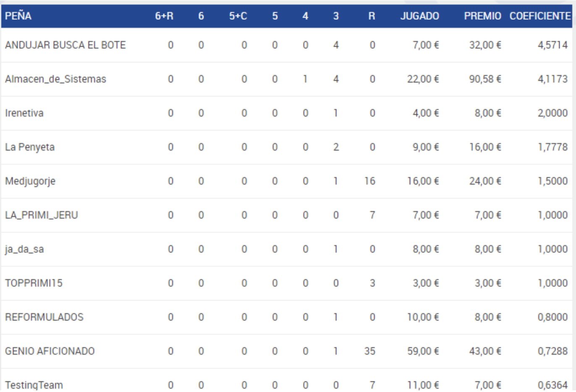Select the 6+R column header
Image resolution: width=576 pixels, height=392 pixels.
click(164, 16)
